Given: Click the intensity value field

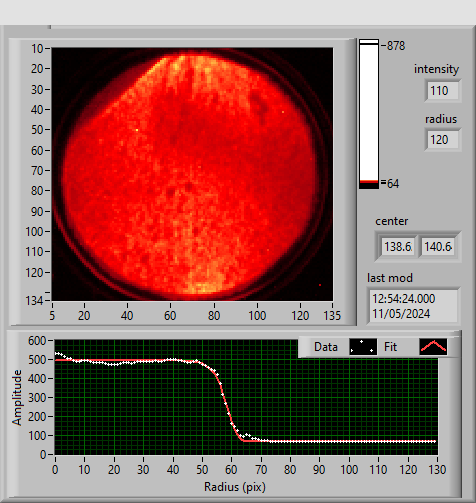Looking at the screenshot, I should click(x=443, y=91).
